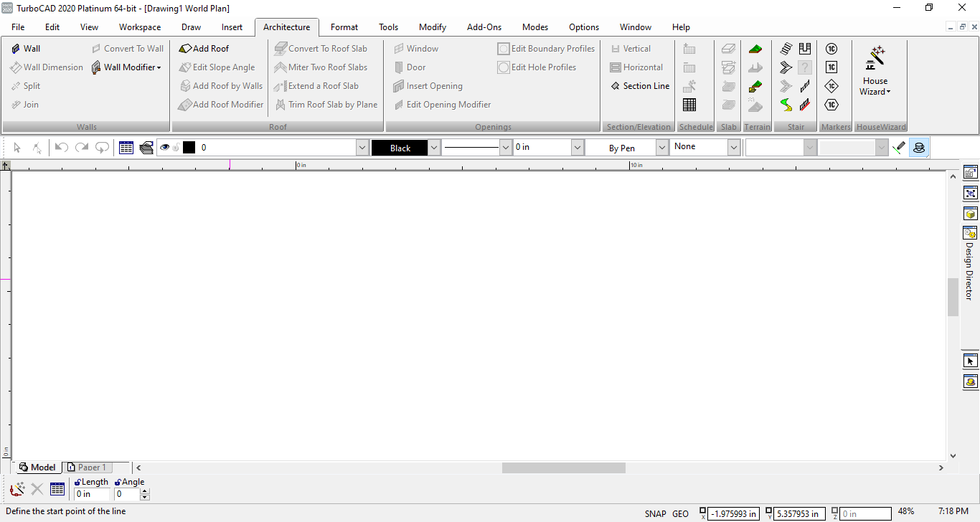Image resolution: width=980 pixels, height=522 pixels.
Task: Toggle the Length lock
Action: [77, 483]
